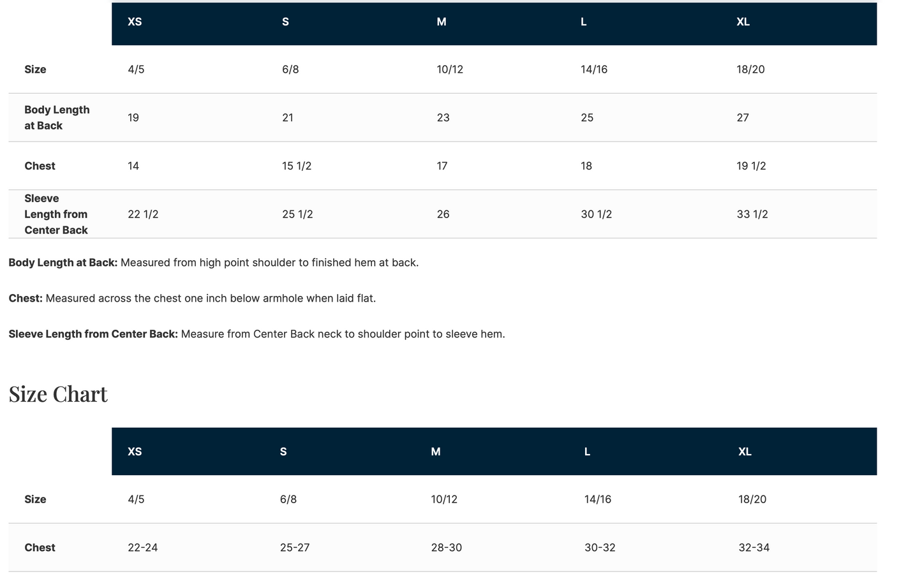Click the 14/16 size in bottom table
Image resolution: width=922 pixels, height=588 pixels.
(597, 499)
